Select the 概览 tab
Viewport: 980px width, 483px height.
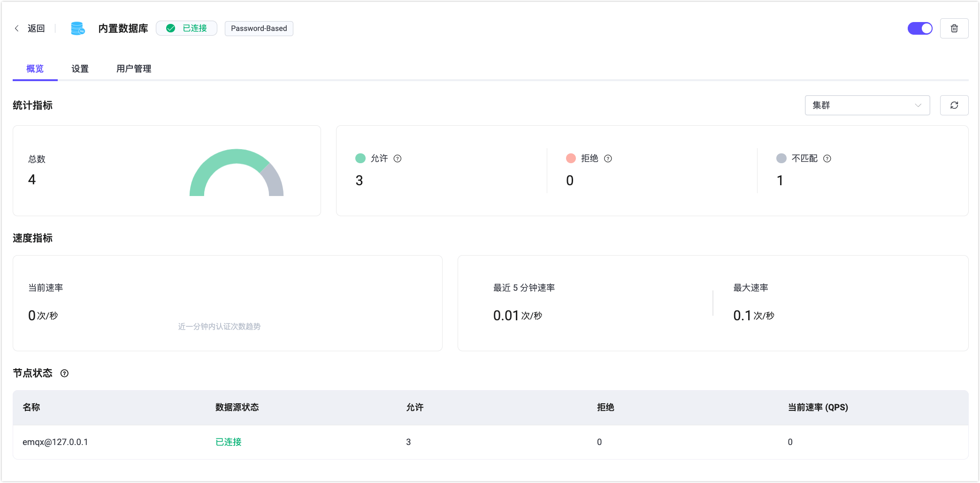click(35, 69)
